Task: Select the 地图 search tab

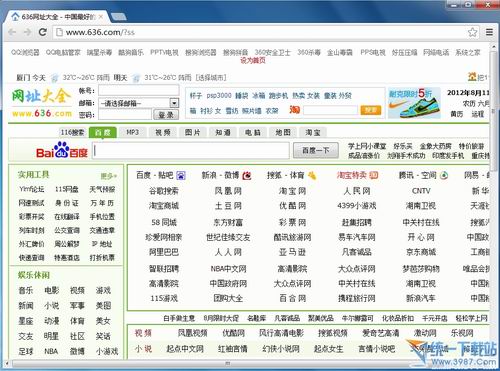Action: click(283, 132)
